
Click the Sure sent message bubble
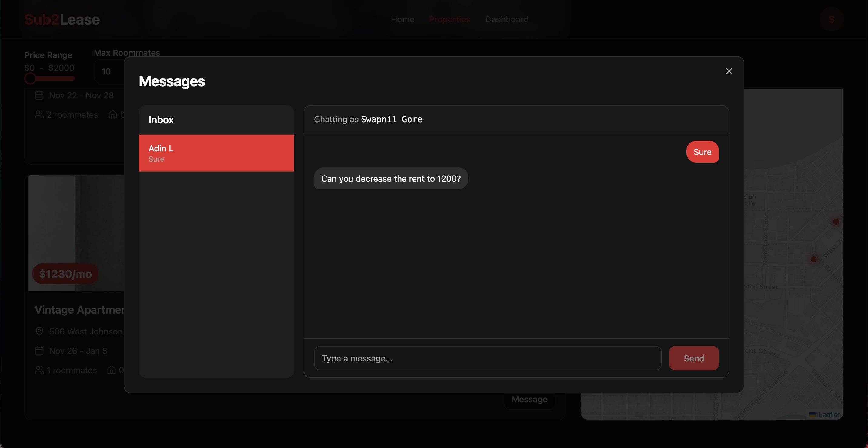[x=702, y=152]
